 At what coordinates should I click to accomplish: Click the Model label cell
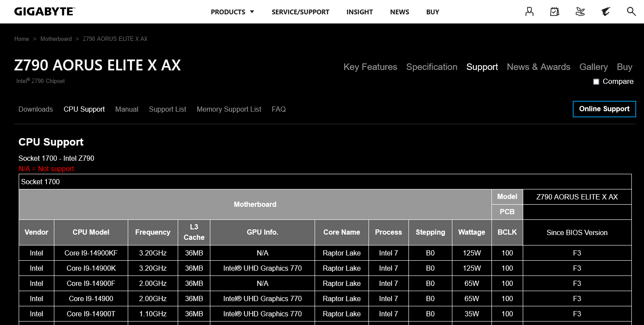click(507, 196)
